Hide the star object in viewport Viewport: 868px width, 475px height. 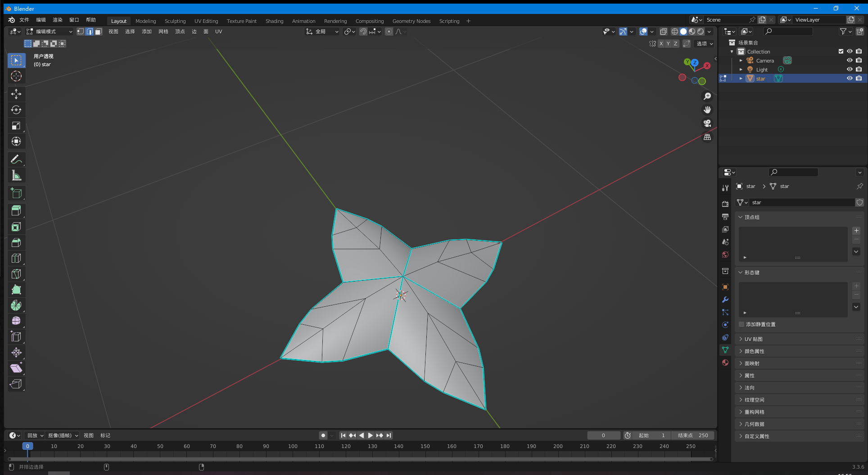click(x=850, y=78)
